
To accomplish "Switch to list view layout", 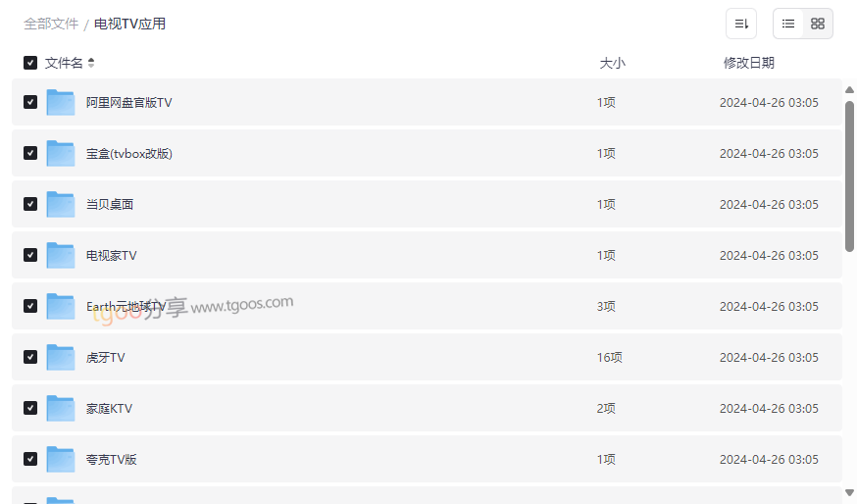I will coord(788,24).
